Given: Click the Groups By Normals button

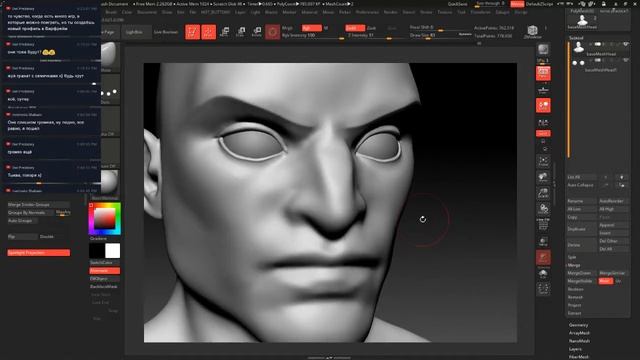Looking at the screenshot, I should point(31,213).
